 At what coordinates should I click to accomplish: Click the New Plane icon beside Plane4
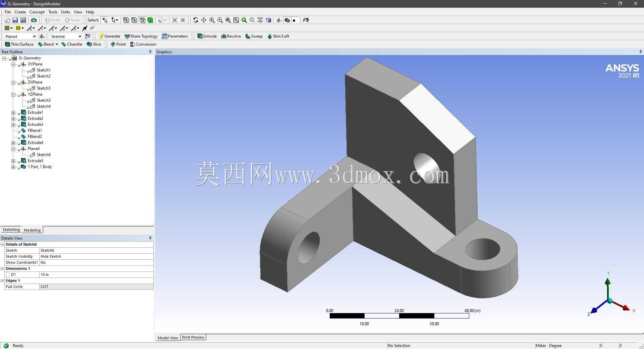(x=42, y=36)
